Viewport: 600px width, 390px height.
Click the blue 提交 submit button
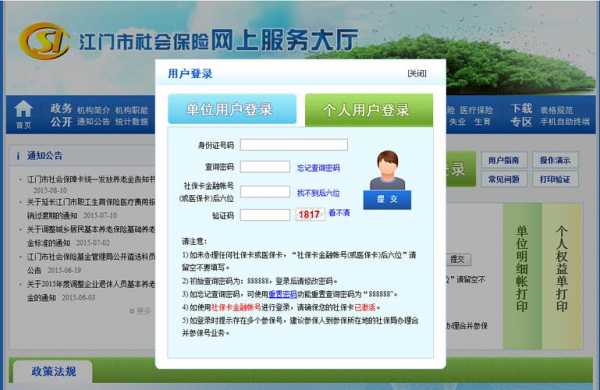click(387, 199)
